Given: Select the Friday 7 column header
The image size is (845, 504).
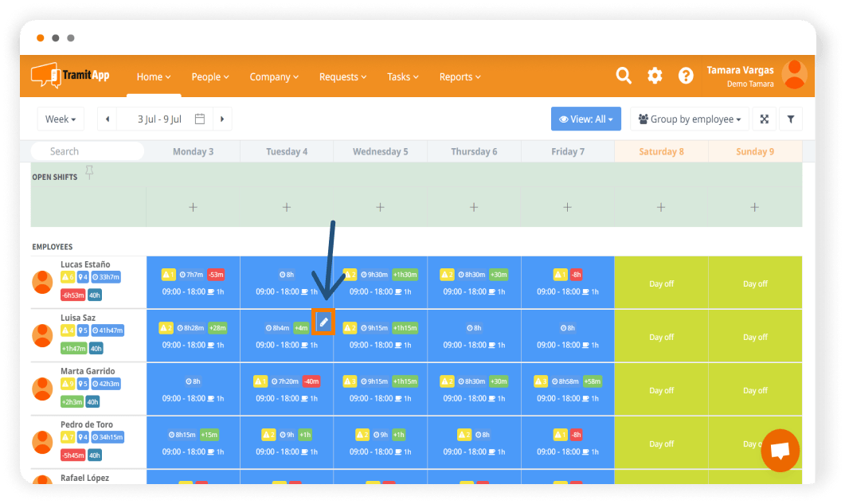Looking at the screenshot, I should [x=568, y=151].
